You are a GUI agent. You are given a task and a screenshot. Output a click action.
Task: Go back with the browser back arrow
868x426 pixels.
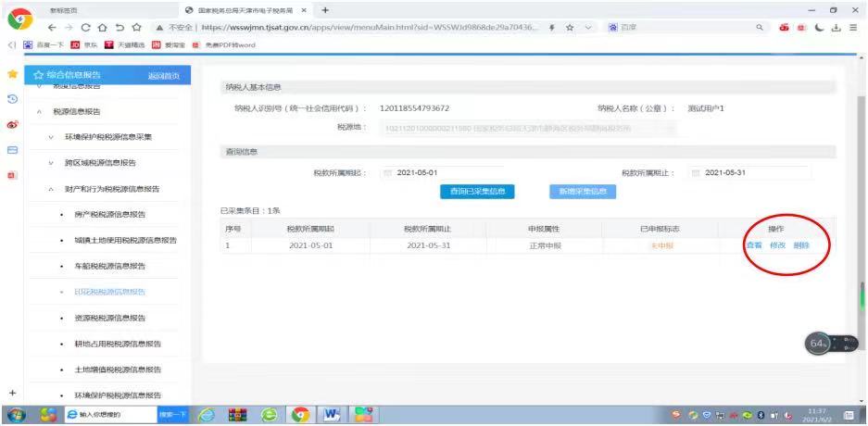pos(52,28)
